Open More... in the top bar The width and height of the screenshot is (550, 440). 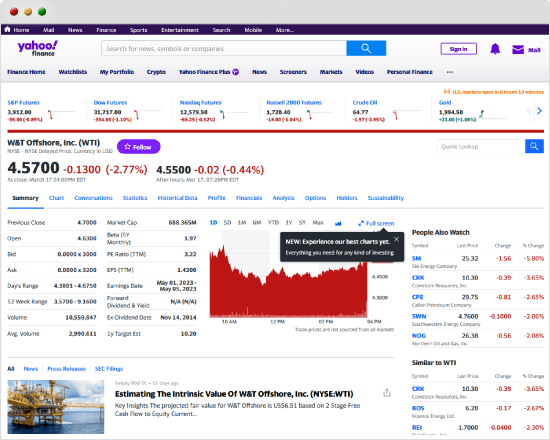pos(284,30)
